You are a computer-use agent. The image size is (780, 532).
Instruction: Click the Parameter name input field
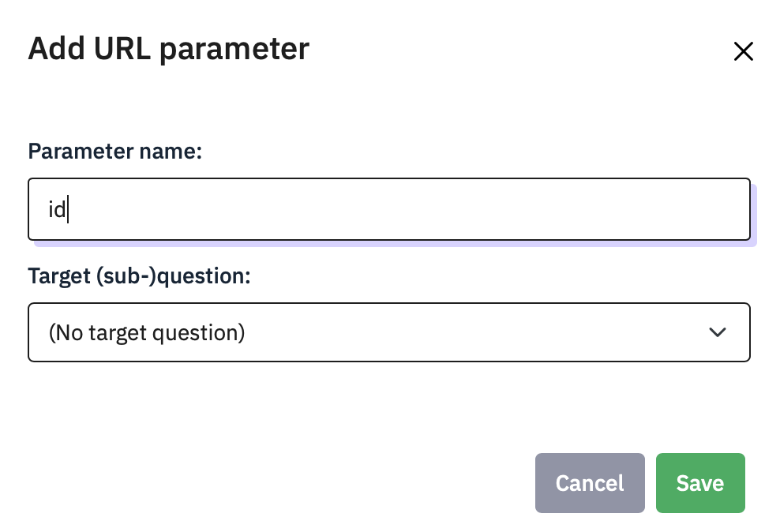[x=388, y=210]
